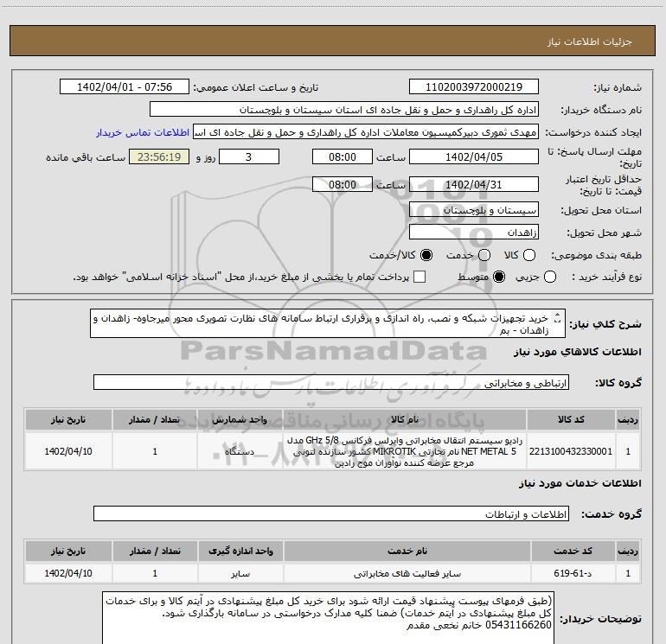Click the goods table تعداد / مقدار header
Screen dimensions: 666x644
pos(155,419)
